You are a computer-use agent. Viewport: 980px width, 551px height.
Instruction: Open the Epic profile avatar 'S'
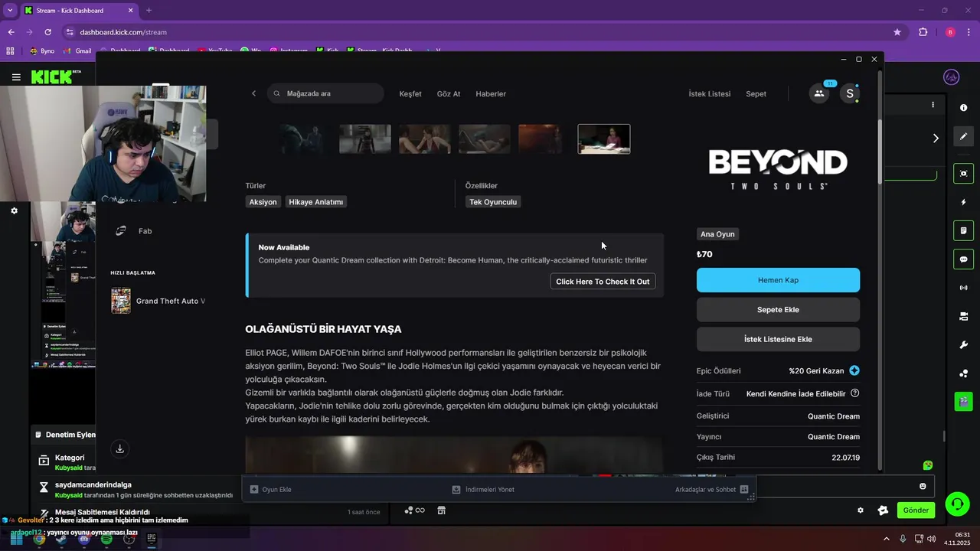[849, 93]
